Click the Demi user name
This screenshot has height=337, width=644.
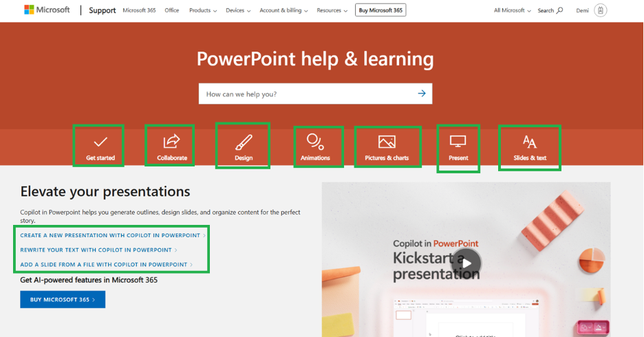pyautogui.click(x=582, y=10)
